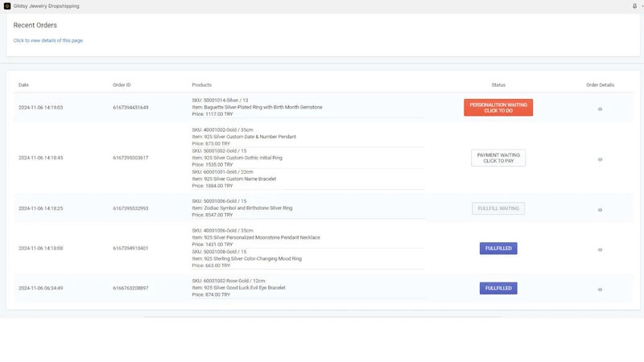644x362 pixels.
Task: Select the Fullfill Waiting status button
Action: pyautogui.click(x=498, y=208)
